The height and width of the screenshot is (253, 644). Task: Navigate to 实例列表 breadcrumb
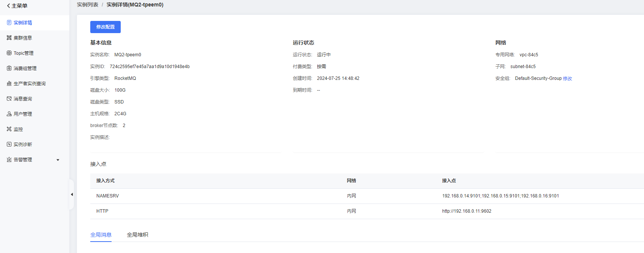[88, 5]
